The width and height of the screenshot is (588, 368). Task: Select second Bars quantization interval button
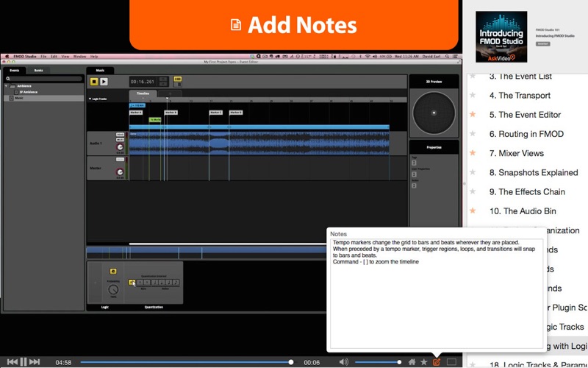(147, 283)
